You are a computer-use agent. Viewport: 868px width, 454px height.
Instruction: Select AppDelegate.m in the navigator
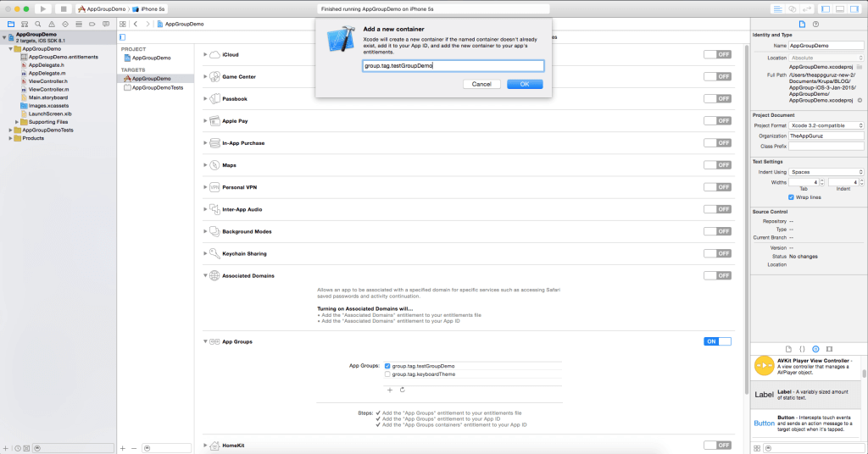47,73
